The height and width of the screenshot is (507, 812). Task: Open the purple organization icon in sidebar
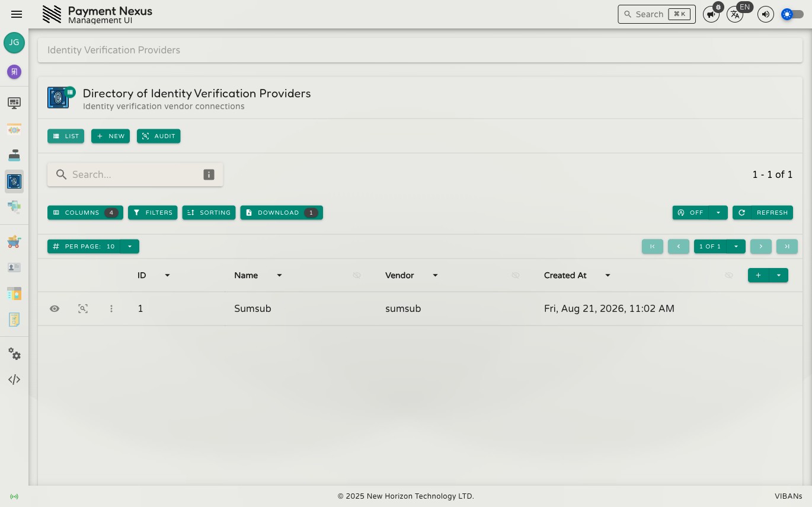[x=14, y=72]
